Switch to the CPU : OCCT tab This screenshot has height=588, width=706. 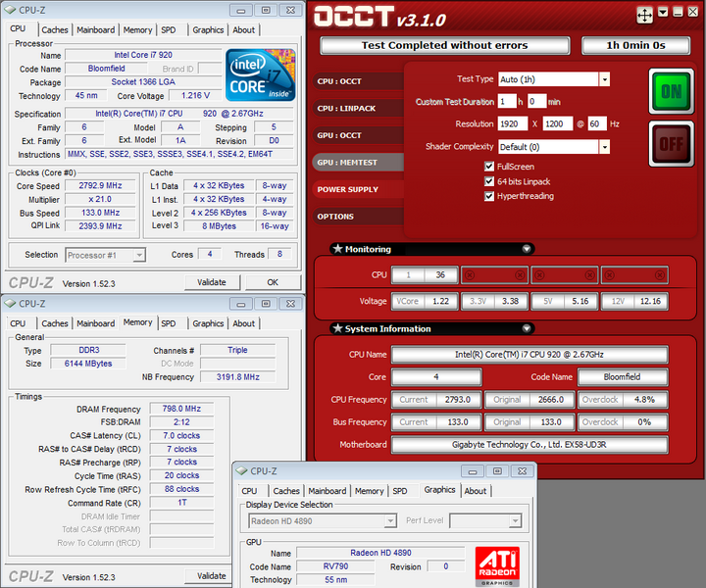click(x=358, y=81)
